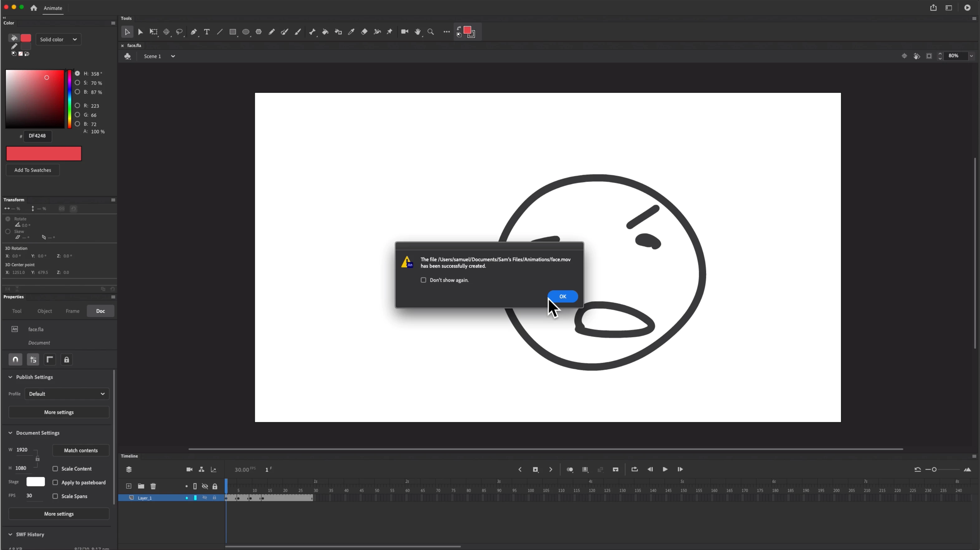
Task: Tick the Apply to pasteboard checkbox
Action: pyautogui.click(x=55, y=482)
